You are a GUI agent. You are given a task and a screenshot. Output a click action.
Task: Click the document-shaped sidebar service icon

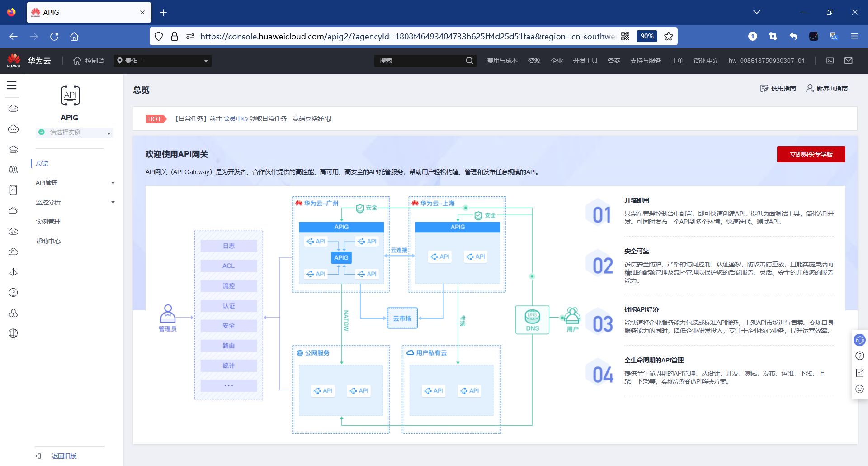click(14, 190)
